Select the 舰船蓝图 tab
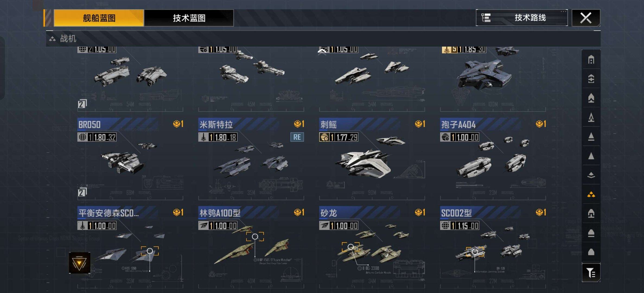 (x=99, y=18)
